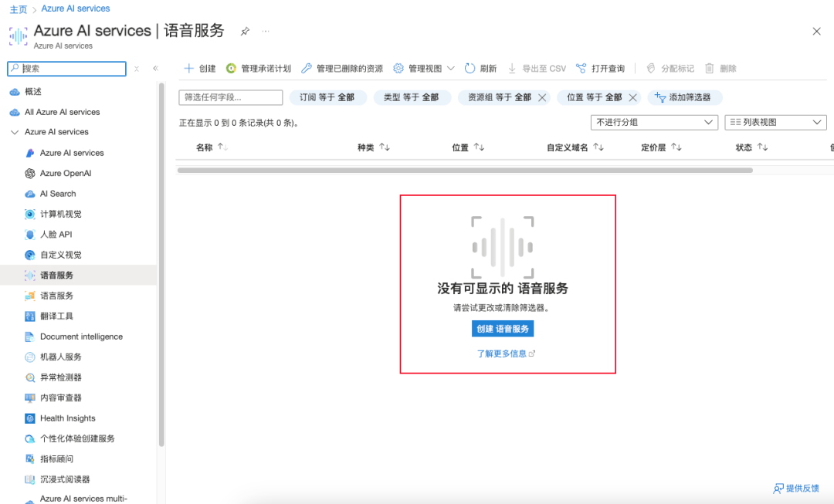This screenshot has height=504, width=834.
Task: Click 刷新 to reload the list
Action: pyautogui.click(x=481, y=69)
